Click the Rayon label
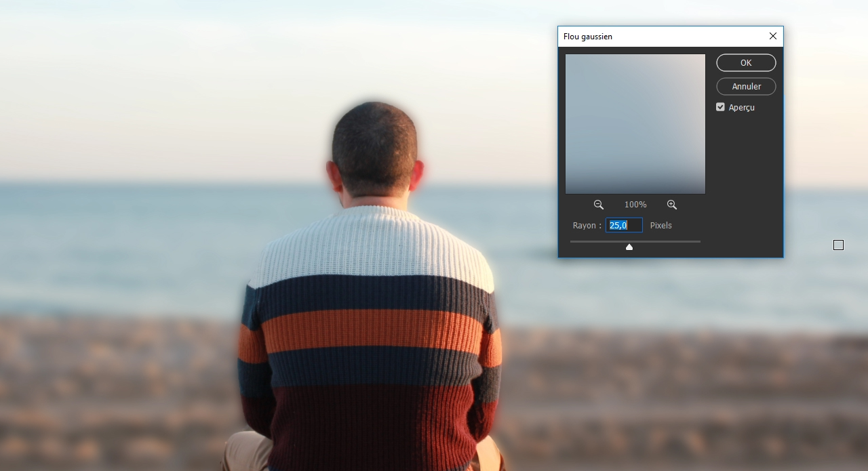Image resolution: width=868 pixels, height=471 pixels. (x=587, y=226)
